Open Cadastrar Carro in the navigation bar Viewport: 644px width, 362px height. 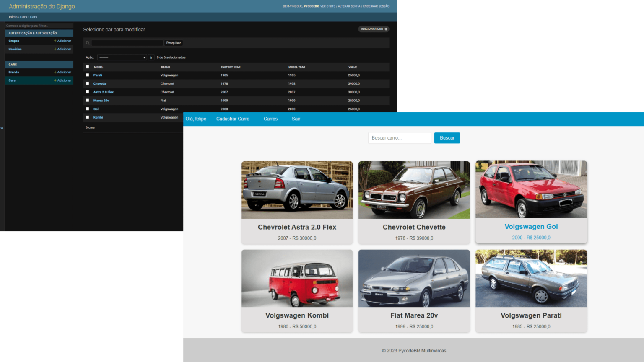(233, 119)
